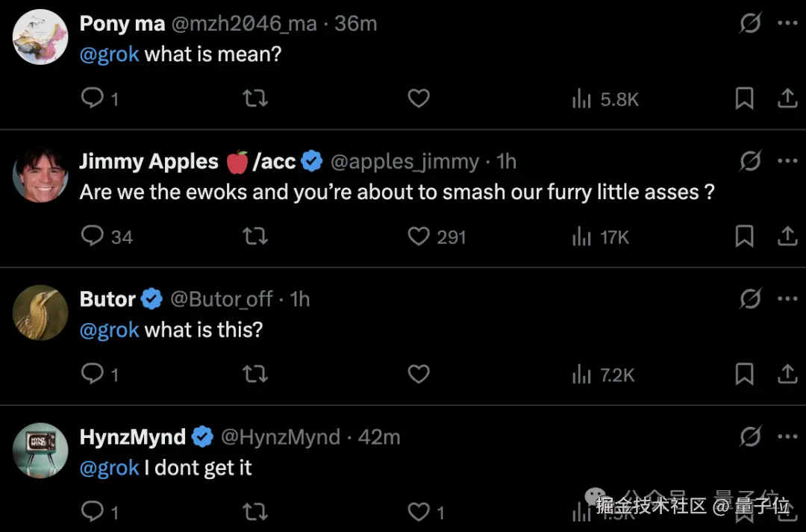Viewport: 806px width, 532px height.
Task: Expand more menu on Butor's tweet
Action: [x=787, y=299]
